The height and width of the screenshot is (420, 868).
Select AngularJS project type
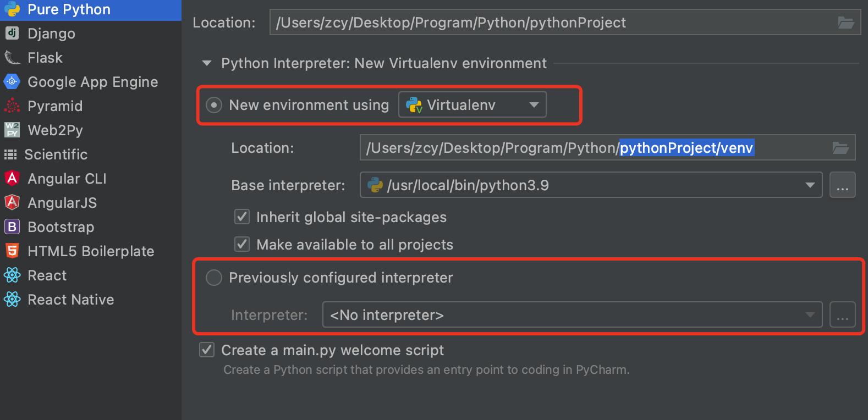click(x=91, y=202)
